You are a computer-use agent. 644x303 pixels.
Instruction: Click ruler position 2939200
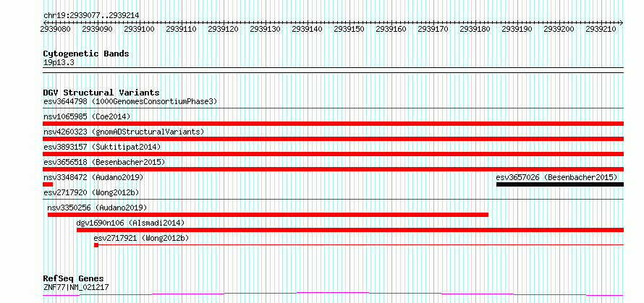pyautogui.click(x=559, y=29)
